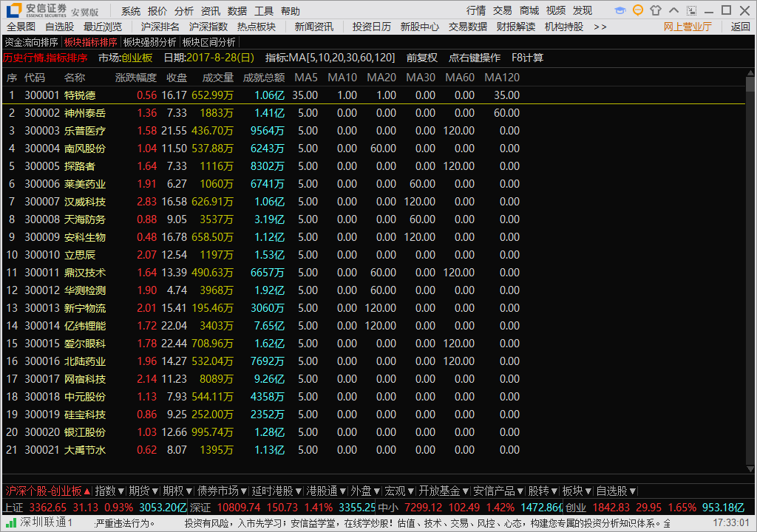Expand the 宏观 dropdown
757x532 pixels.
pyautogui.click(x=398, y=491)
